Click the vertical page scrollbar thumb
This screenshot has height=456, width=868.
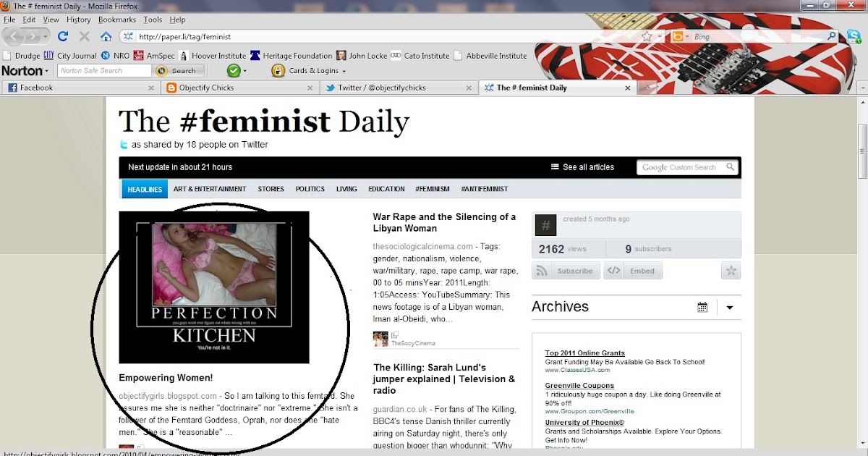(x=862, y=151)
